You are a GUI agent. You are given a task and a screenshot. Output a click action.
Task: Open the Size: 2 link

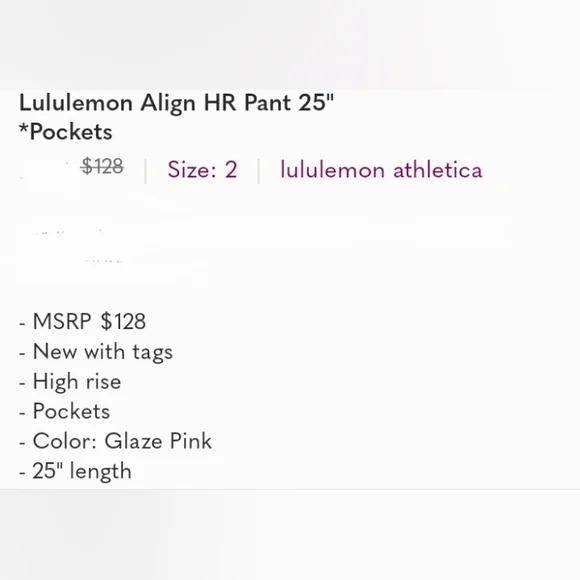point(202,170)
